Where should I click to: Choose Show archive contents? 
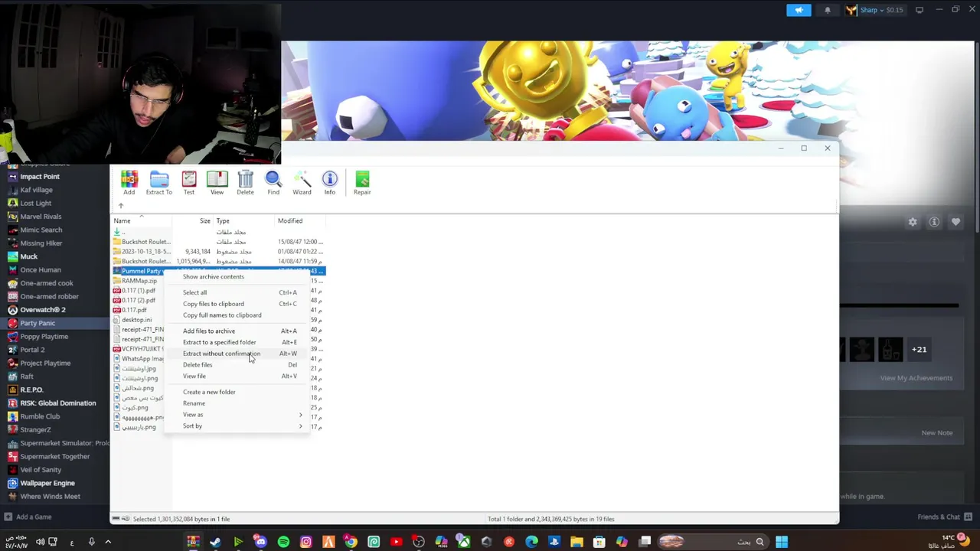(x=214, y=277)
